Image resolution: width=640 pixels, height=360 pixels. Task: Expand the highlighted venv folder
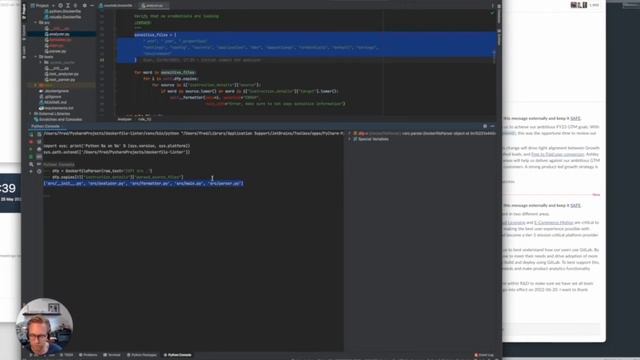click(x=36, y=86)
